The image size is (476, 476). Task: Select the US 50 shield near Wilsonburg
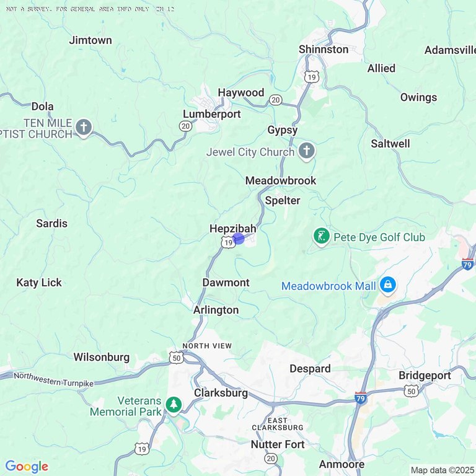click(x=177, y=358)
